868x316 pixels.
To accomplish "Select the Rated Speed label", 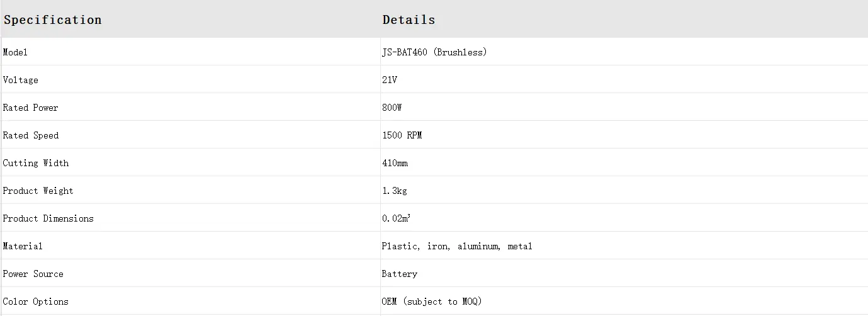I will click(31, 135).
